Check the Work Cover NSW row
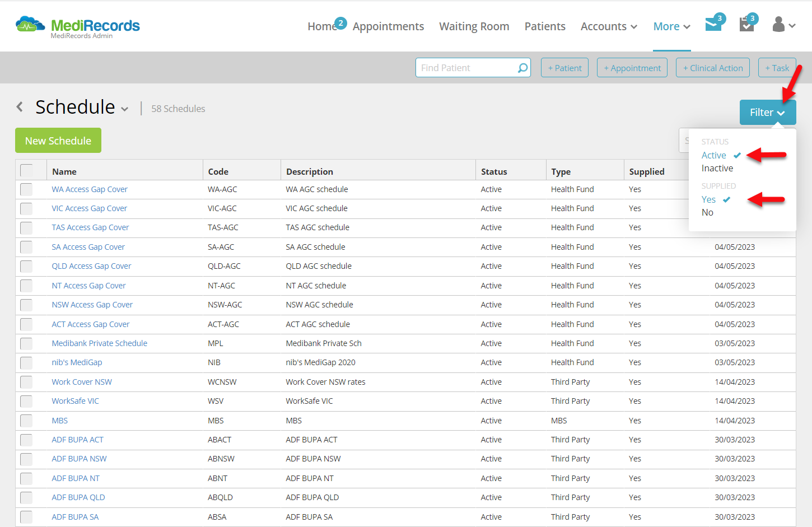The image size is (812, 527). [26, 382]
